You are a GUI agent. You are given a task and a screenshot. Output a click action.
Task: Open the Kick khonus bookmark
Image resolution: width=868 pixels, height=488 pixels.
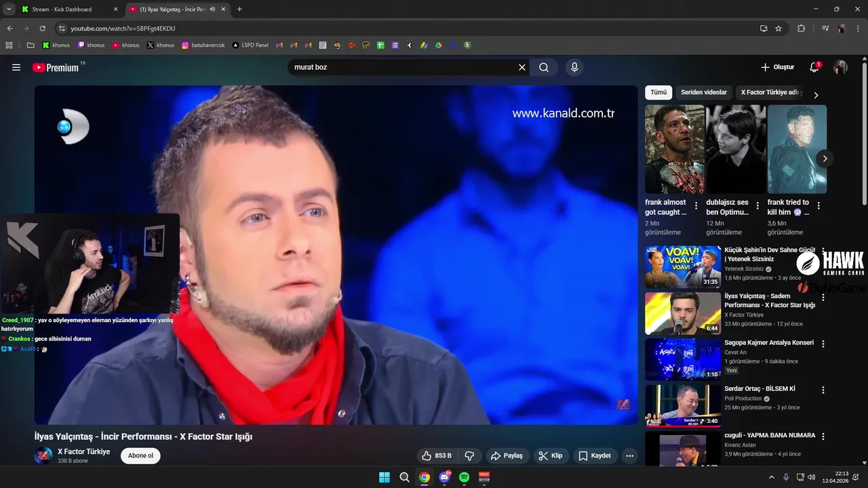point(56,45)
